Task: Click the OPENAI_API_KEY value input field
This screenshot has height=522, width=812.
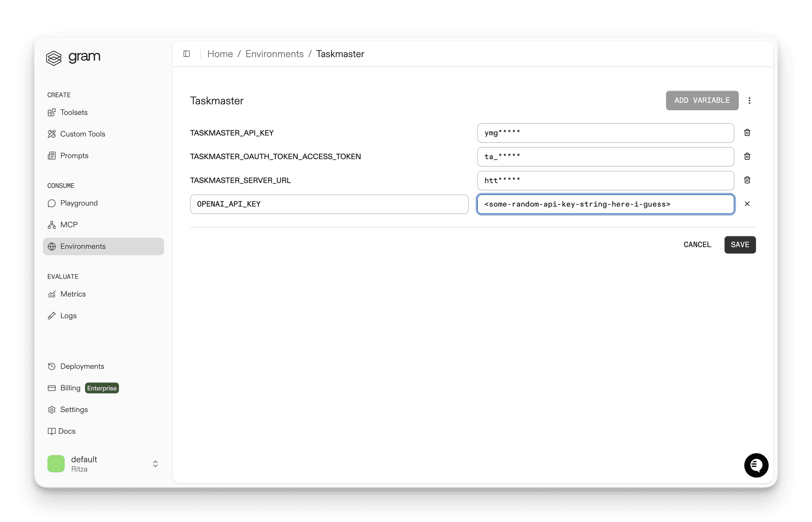Action: tap(605, 204)
